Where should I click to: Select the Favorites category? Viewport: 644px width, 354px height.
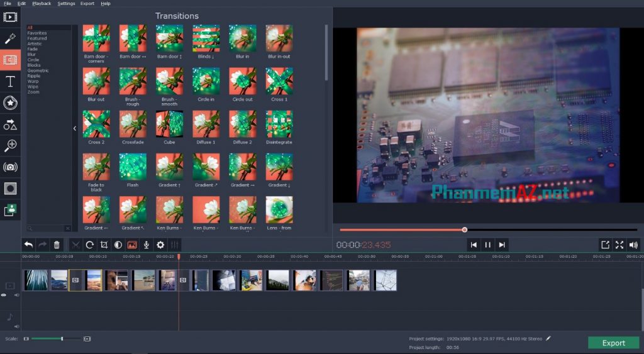coord(37,33)
